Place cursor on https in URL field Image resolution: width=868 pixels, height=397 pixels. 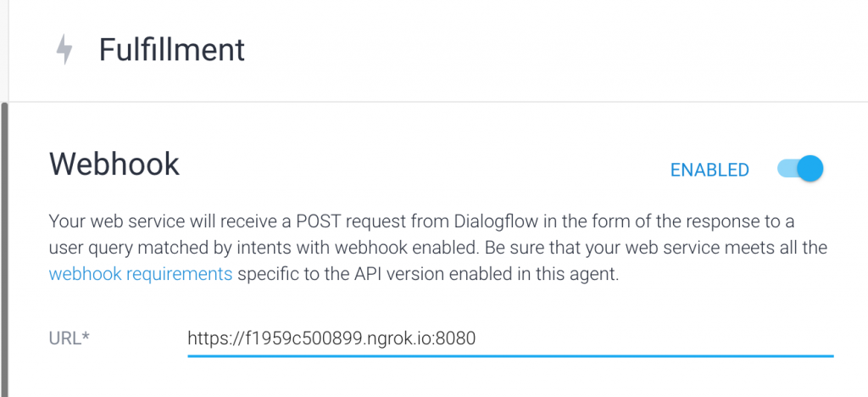(x=208, y=338)
